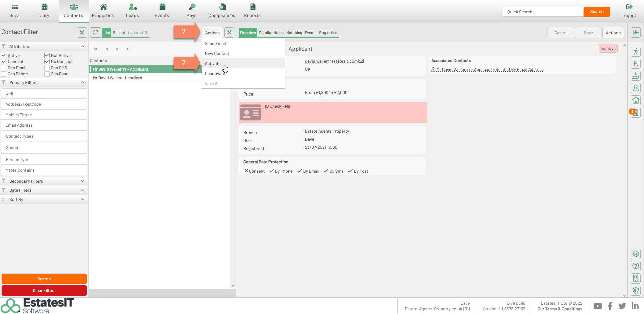Click the help question mark icon

(635, 266)
